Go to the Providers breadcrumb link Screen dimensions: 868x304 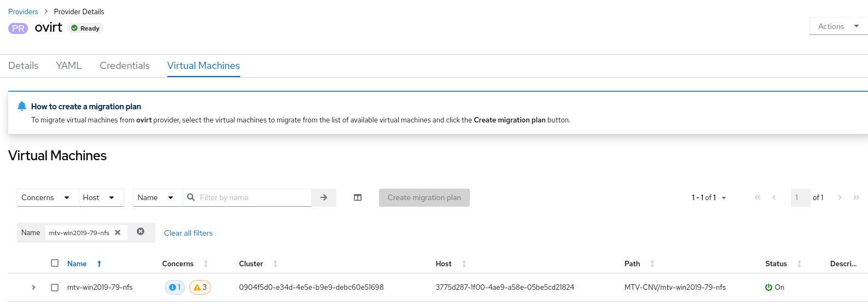click(x=23, y=11)
